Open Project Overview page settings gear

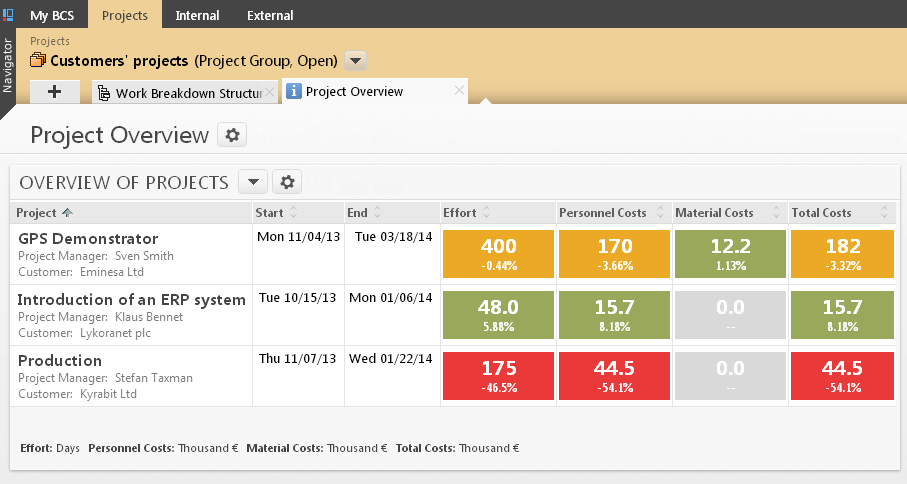(232, 135)
